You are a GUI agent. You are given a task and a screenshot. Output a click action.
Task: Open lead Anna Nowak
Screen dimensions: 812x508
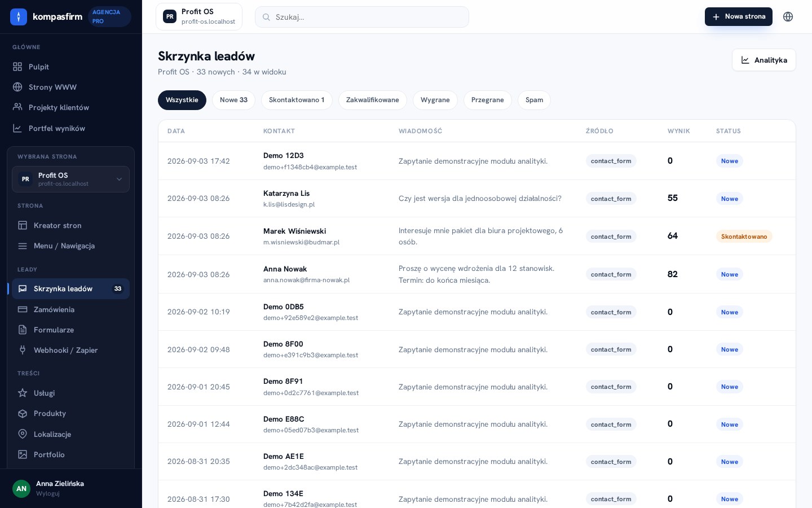click(x=477, y=274)
